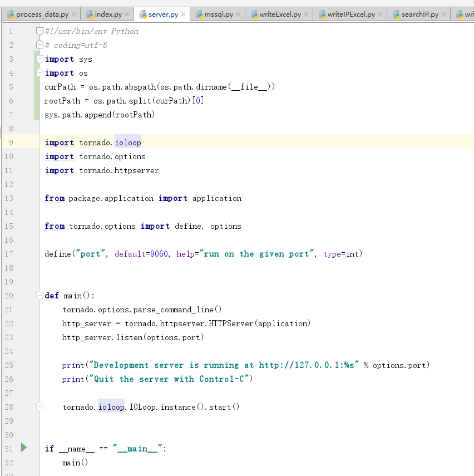Click 'rootPath' variable on line 6
The image size is (474, 476).
coord(62,101)
